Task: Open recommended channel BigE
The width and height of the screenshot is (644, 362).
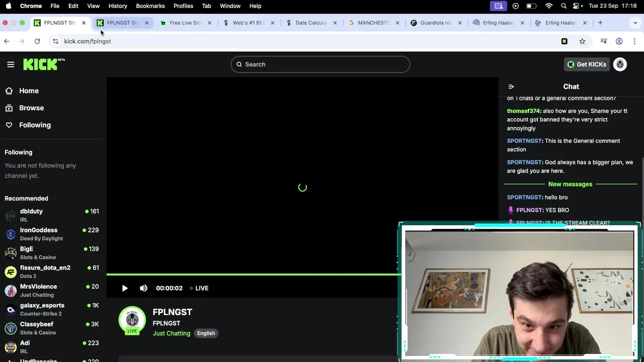Action: point(51,253)
